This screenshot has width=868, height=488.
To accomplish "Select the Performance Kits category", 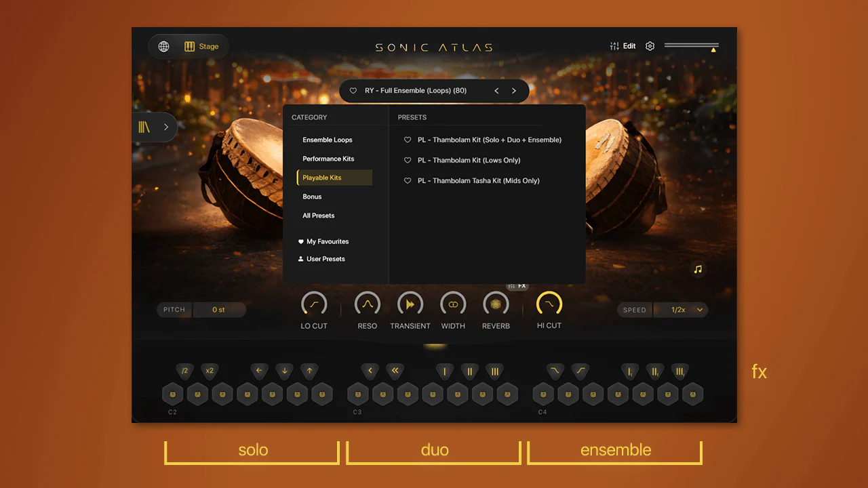I will pyautogui.click(x=328, y=159).
